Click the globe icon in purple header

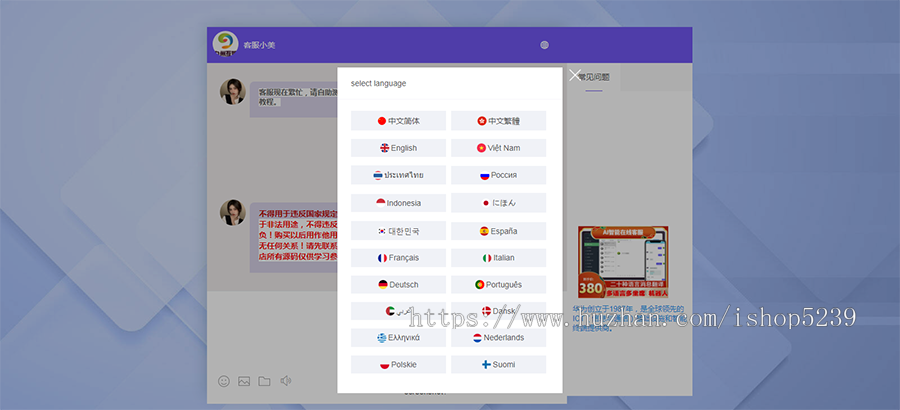[544, 45]
